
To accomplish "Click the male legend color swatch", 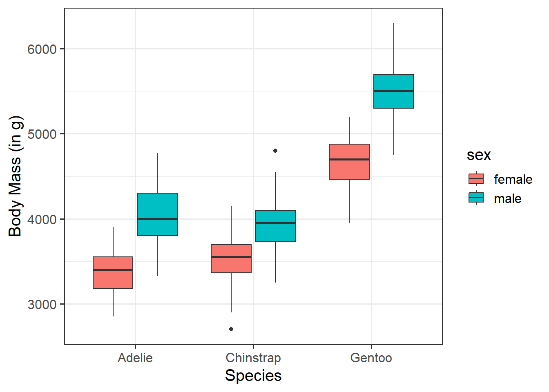I will (x=476, y=198).
